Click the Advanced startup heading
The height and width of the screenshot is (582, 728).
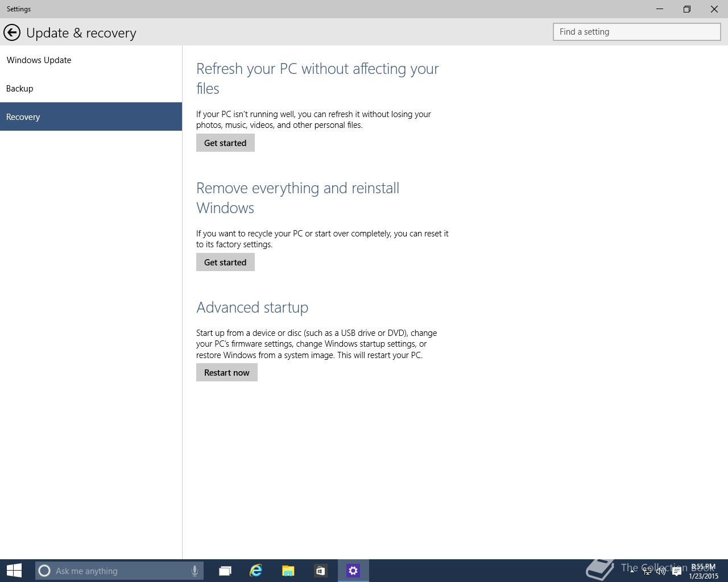(x=253, y=307)
